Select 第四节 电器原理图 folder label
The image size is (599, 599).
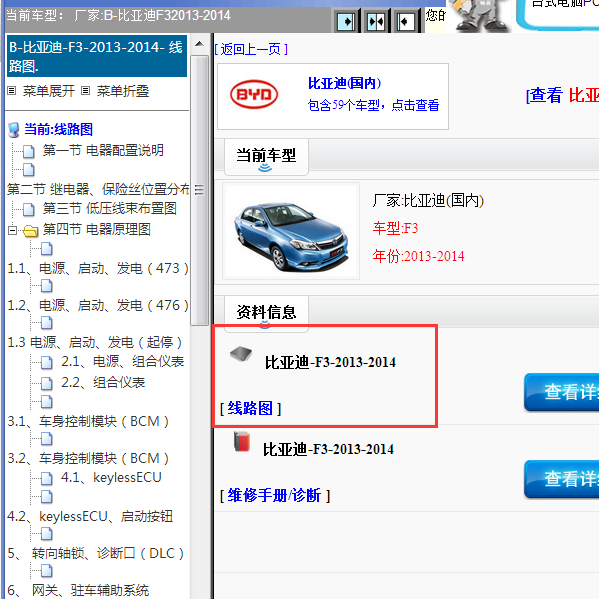point(96,229)
